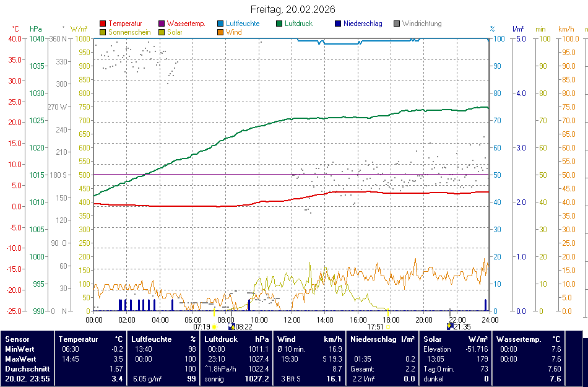Click the green Luftdruck legend swatch
This screenshot has height=387, width=588.
coord(280,24)
